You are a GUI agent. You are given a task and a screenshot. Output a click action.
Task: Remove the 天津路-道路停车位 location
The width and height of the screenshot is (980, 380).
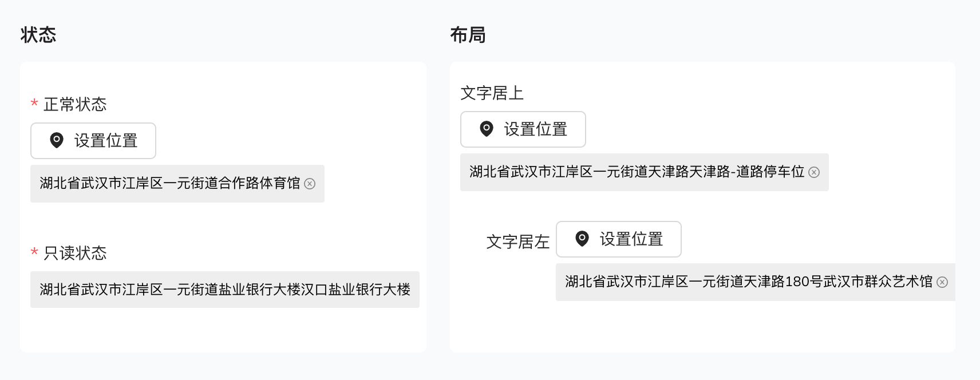(814, 172)
